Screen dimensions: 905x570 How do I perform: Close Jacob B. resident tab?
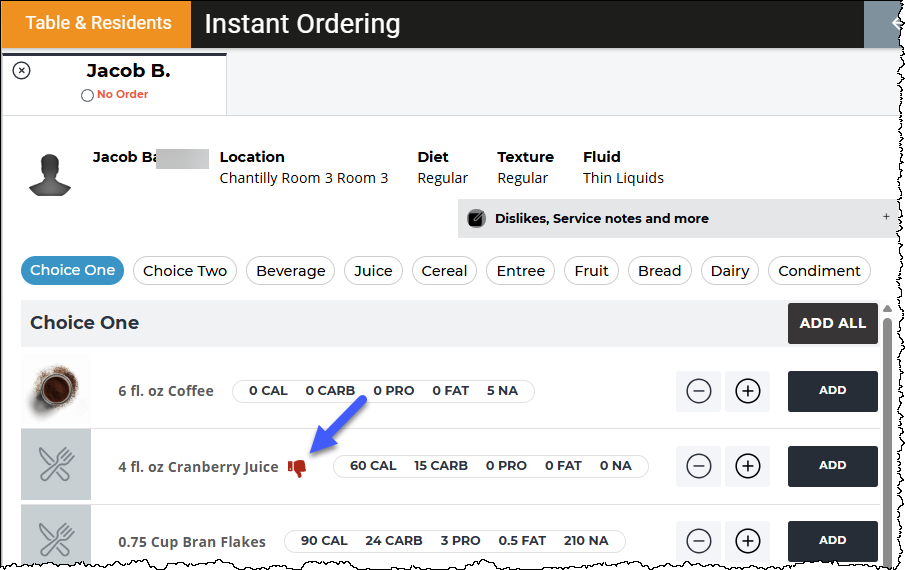point(21,70)
